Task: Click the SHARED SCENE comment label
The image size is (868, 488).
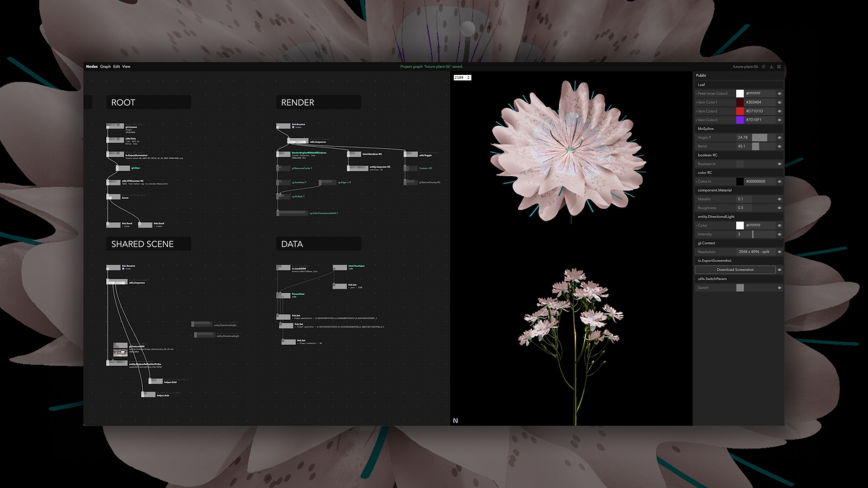Action: (x=149, y=244)
